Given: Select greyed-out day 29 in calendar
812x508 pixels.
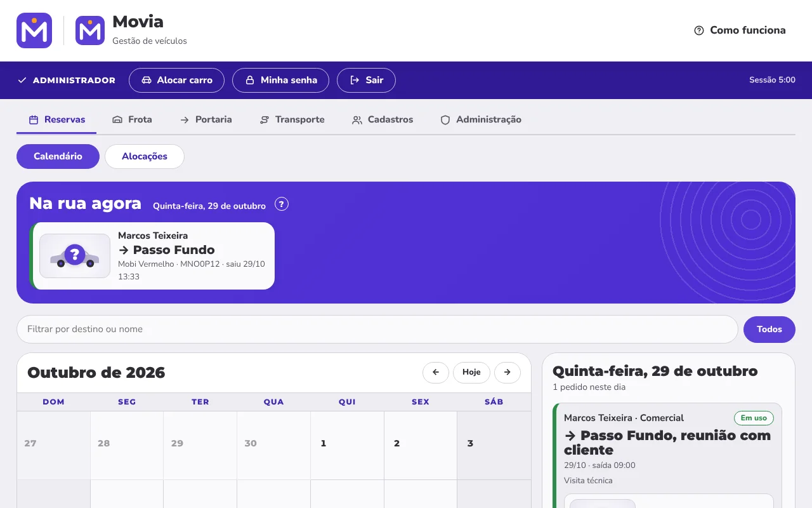Looking at the screenshot, I should pyautogui.click(x=200, y=445).
